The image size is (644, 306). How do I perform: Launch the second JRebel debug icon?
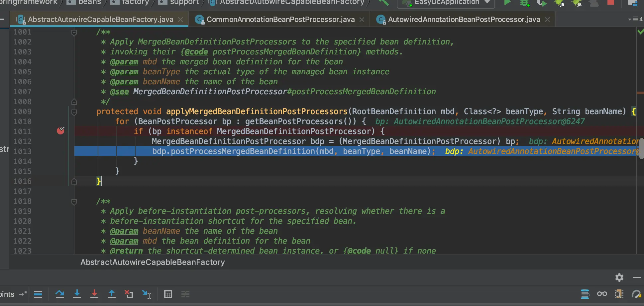pos(577,3)
